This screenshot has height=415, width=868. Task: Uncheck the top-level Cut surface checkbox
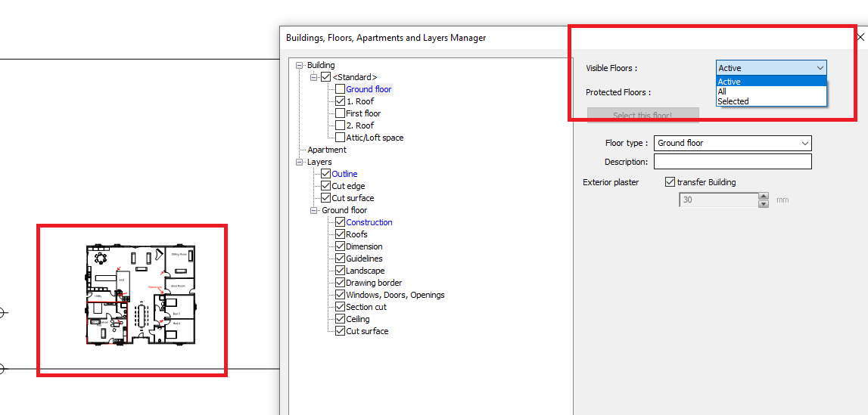[326, 198]
